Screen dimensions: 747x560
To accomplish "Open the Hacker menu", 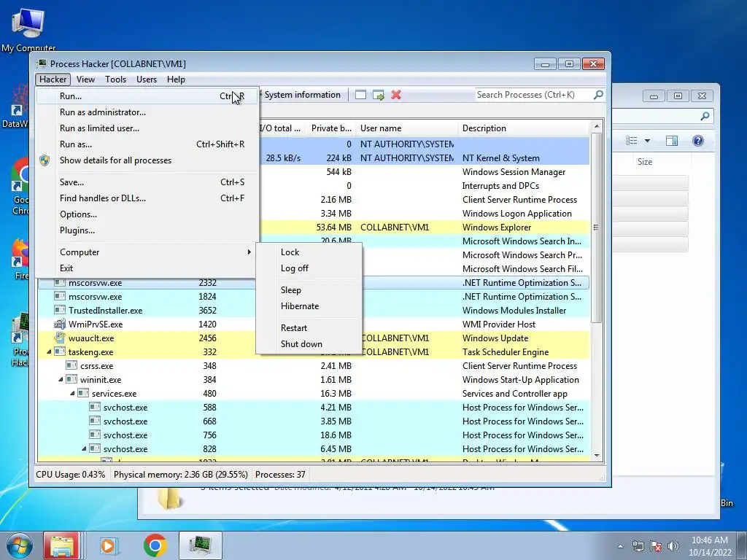I will click(53, 79).
